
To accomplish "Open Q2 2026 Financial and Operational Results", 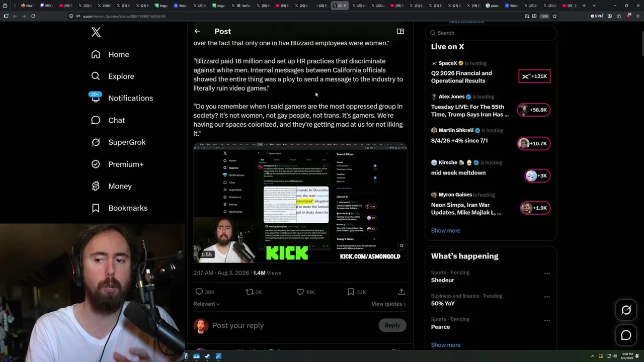I will point(461,77).
